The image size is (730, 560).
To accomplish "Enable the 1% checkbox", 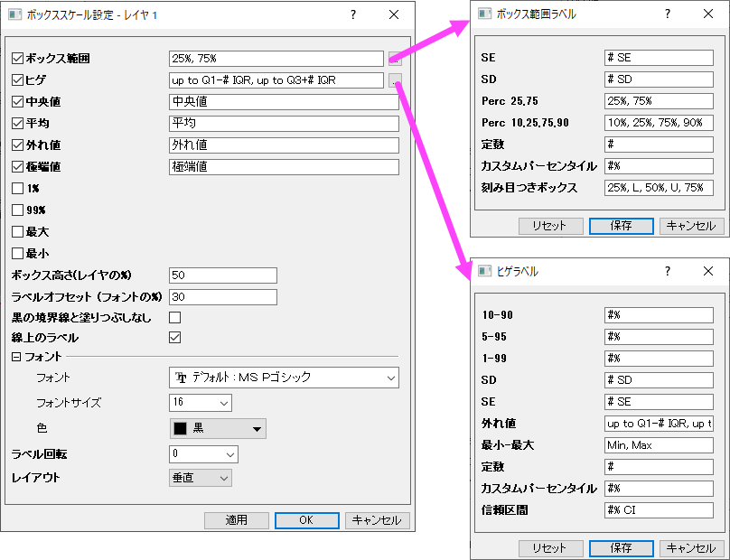I will pos(18,189).
